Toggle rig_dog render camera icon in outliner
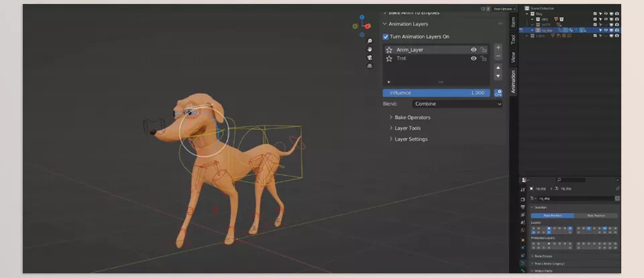This screenshot has height=278, width=644. 617,30
